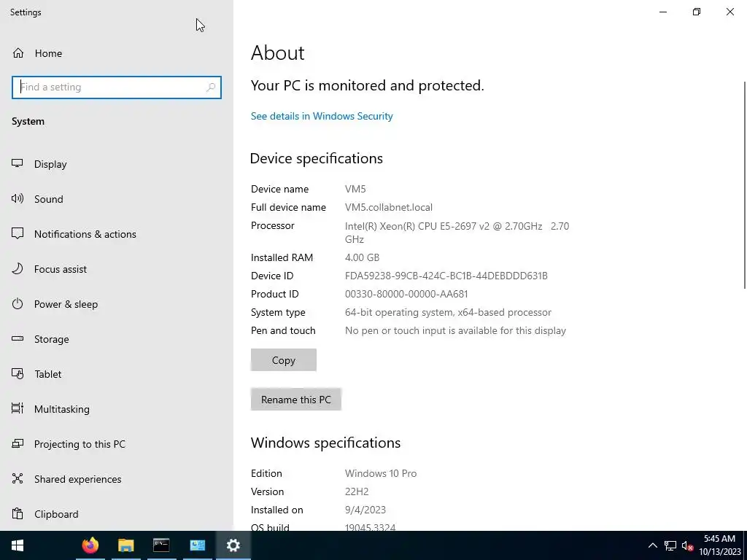Viewport: 747px width, 560px height.
Task: Click the search magnifier icon in Find a setting
Action: [211, 87]
